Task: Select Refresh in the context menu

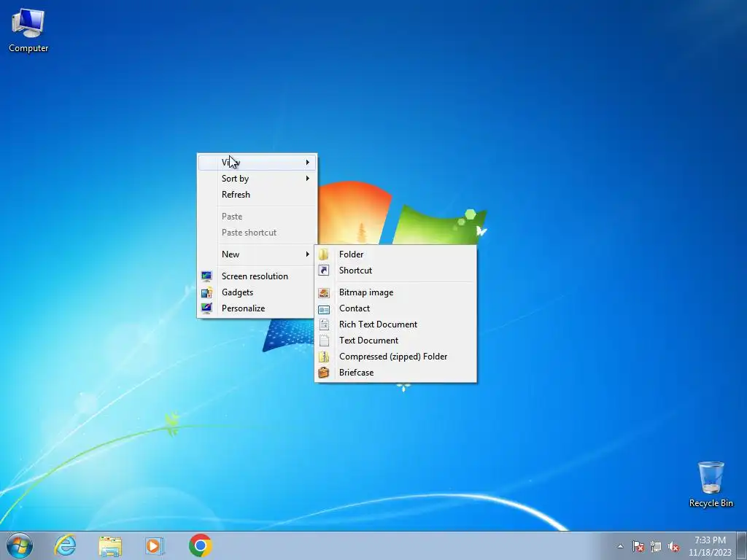Action: (257, 194)
